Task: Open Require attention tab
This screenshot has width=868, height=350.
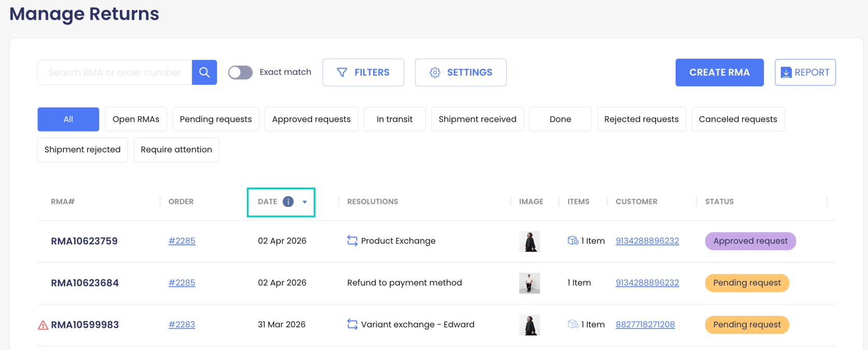Action: click(x=176, y=150)
